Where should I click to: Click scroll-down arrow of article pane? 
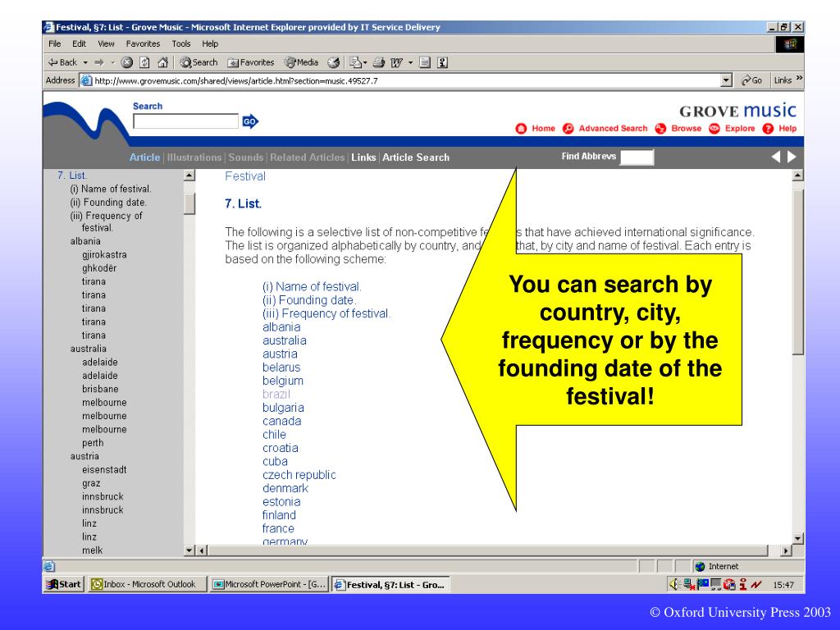[797, 539]
